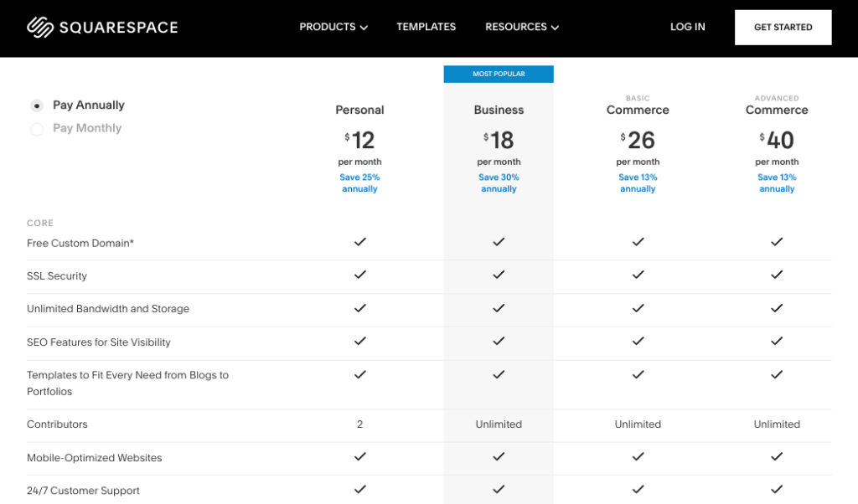Screen dimensions: 858x504
Task: Select the Pay Annually radio button
Action: (37, 105)
